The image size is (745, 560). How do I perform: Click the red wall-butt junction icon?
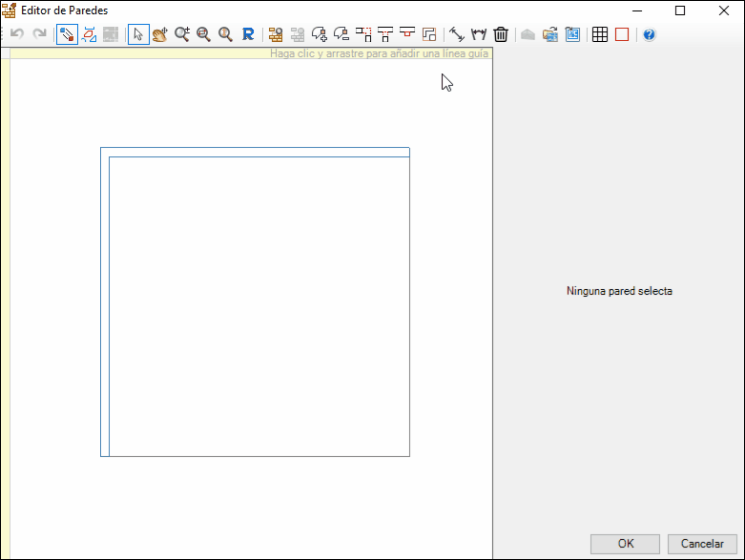407,34
